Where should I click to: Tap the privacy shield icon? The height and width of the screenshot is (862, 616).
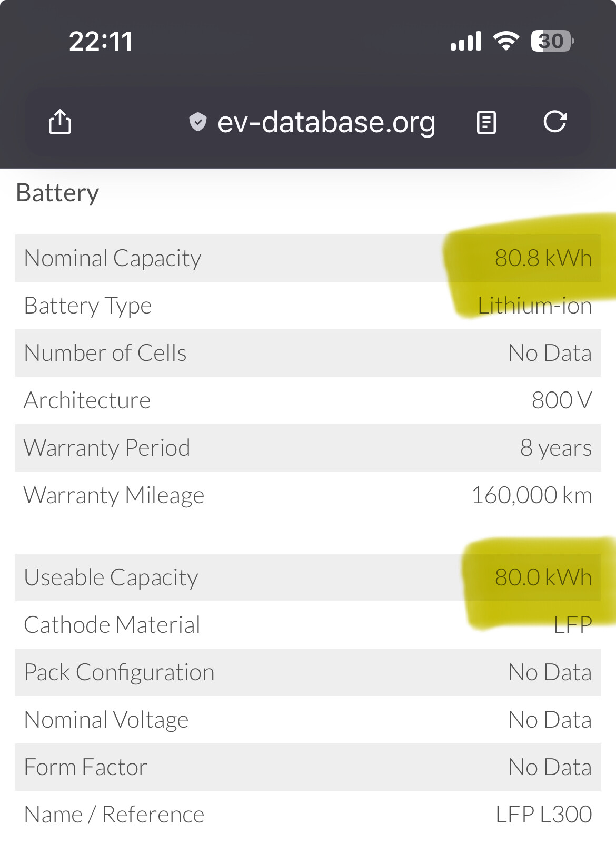pyautogui.click(x=198, y=122)
